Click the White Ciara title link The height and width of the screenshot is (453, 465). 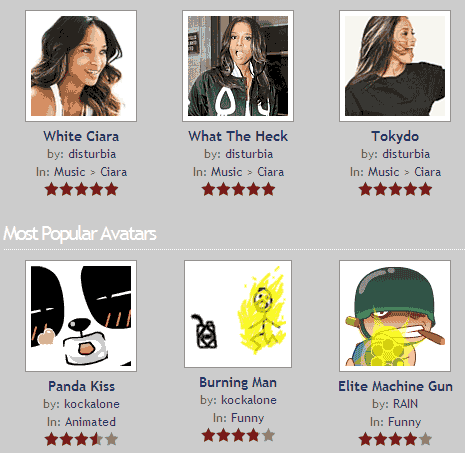81,136
